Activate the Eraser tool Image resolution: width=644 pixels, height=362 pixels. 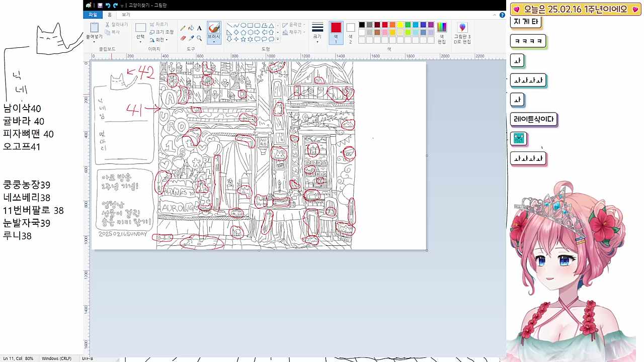183,38
